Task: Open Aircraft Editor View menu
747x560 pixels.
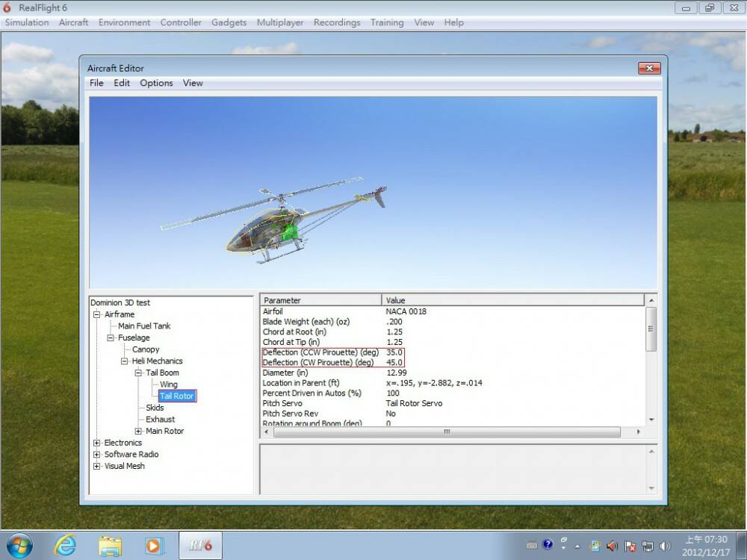Action: point(193,83)
